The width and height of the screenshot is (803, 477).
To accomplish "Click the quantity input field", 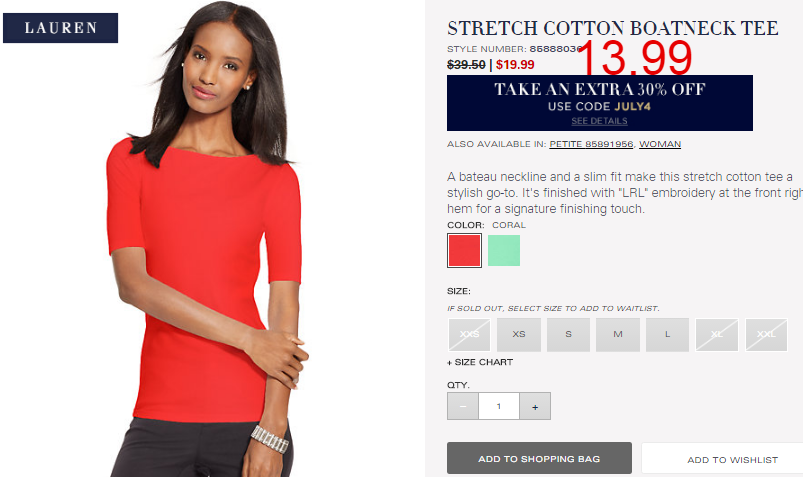I will pyautogui.click(x=499, y=406).
